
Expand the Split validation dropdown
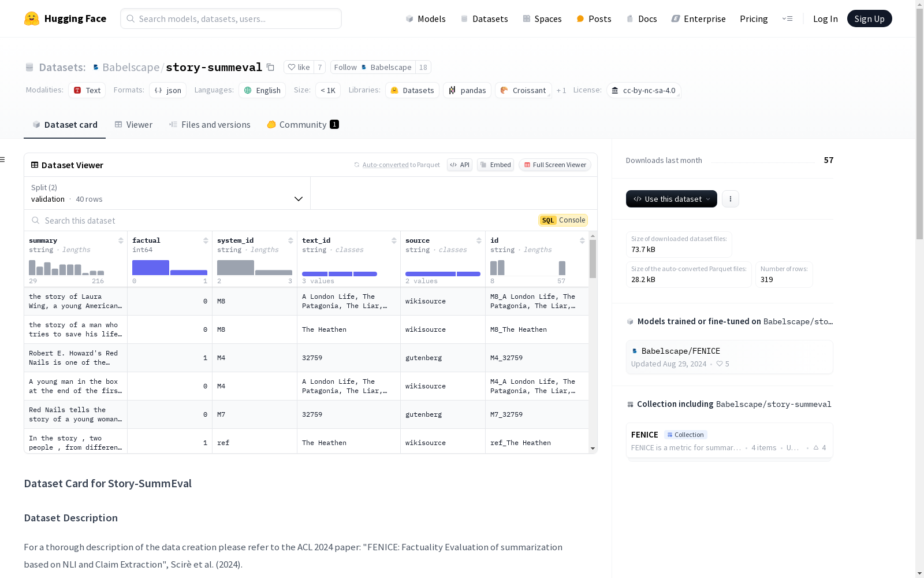coord(167,193)
